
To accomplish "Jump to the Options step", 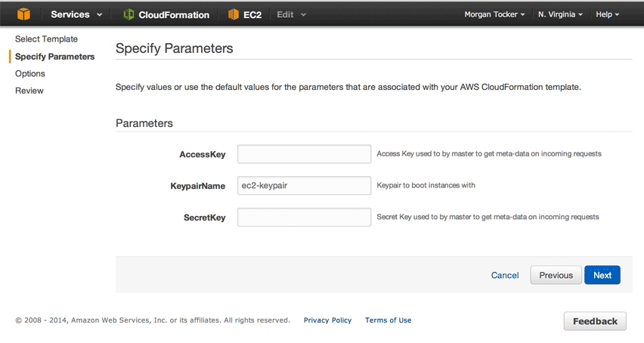I will click(30, 73).
